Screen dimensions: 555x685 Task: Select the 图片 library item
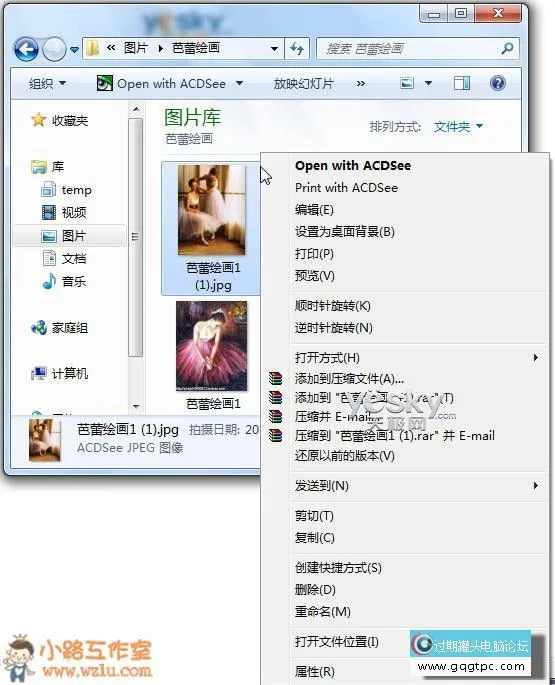pyautogui.click(x=70, y=236)
